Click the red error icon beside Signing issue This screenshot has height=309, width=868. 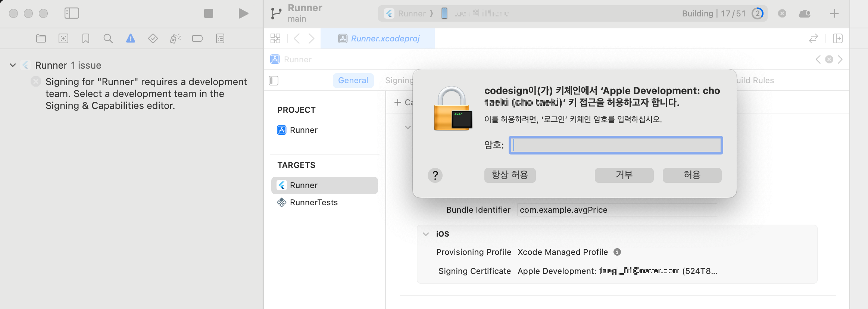[x=36, y=81]
